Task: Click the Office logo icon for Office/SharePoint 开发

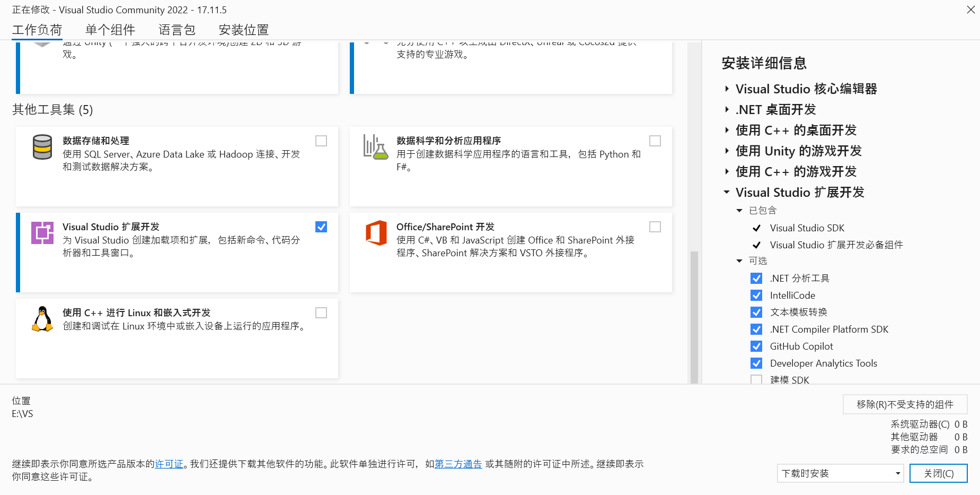Action: [376, 233]
